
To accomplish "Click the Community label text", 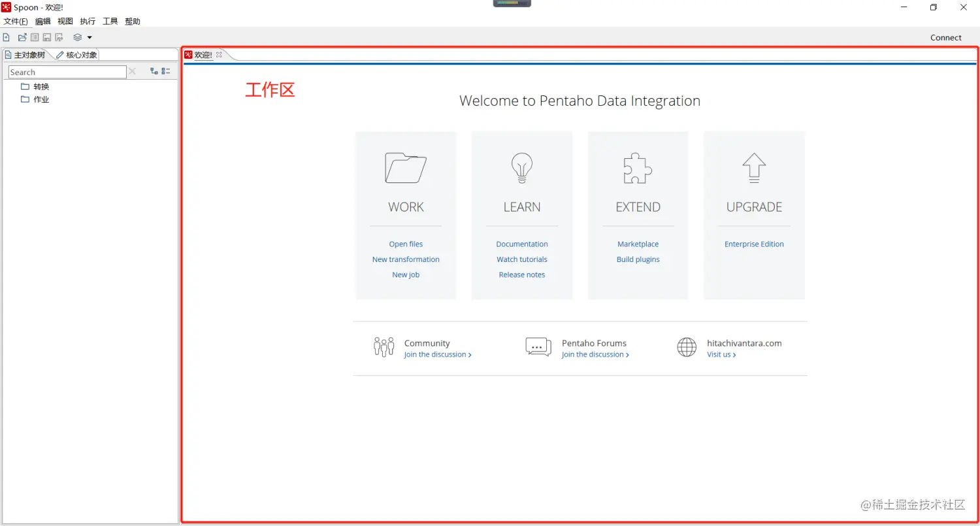I will [427, 343].
